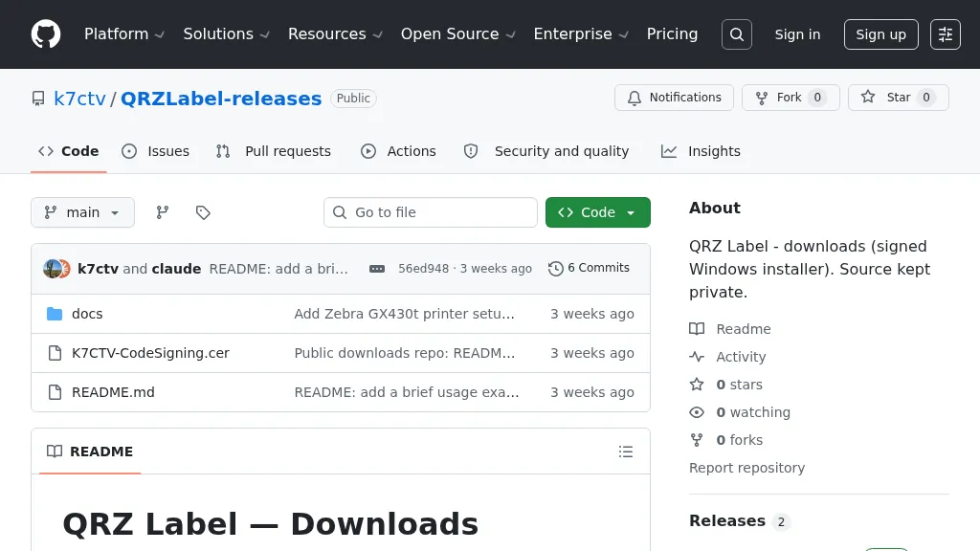Viewport: 980px width, 551px height.
Task: Click the repository icon beside k7ctv
Action: pyautogui.click(x=38, y=99)
